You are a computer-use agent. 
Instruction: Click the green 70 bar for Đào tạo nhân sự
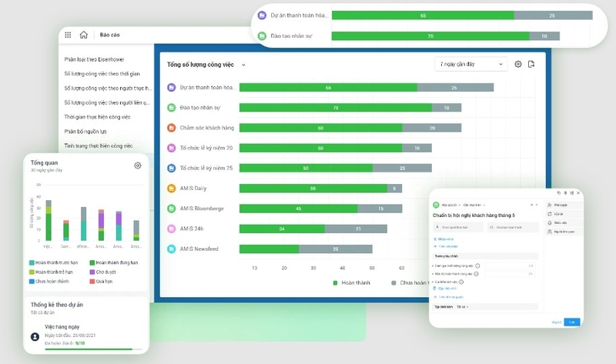tap(336, 108)
